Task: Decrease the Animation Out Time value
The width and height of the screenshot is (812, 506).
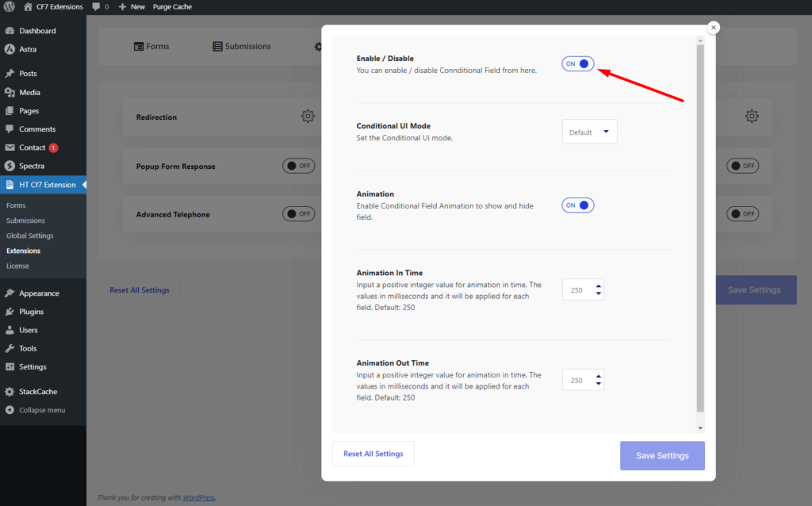Action: tap(599, 385)
